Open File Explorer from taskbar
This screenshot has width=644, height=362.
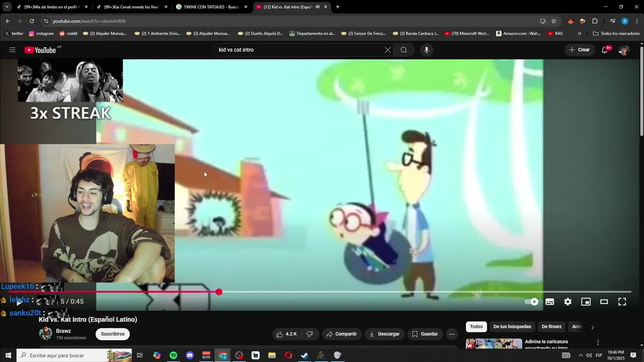click(272, 355)
